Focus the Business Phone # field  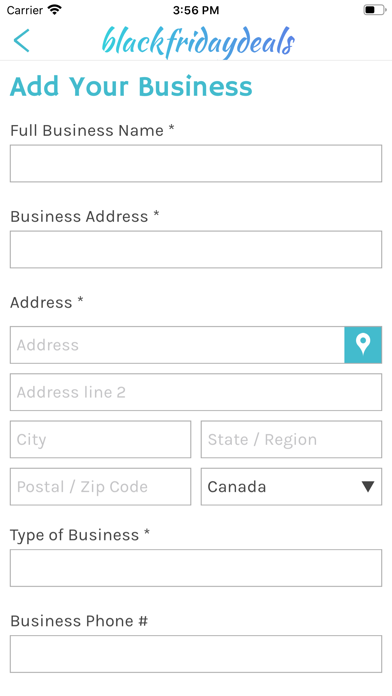click(x=196, y=654)
